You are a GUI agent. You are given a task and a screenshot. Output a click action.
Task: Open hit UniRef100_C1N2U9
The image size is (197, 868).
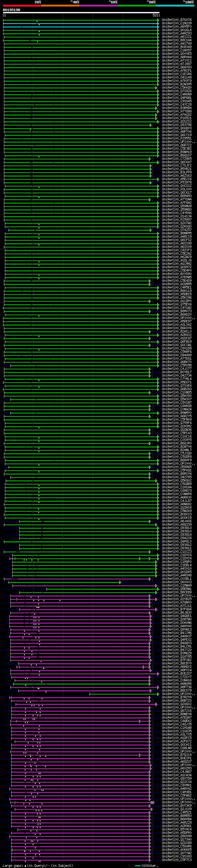pos(177,23)
